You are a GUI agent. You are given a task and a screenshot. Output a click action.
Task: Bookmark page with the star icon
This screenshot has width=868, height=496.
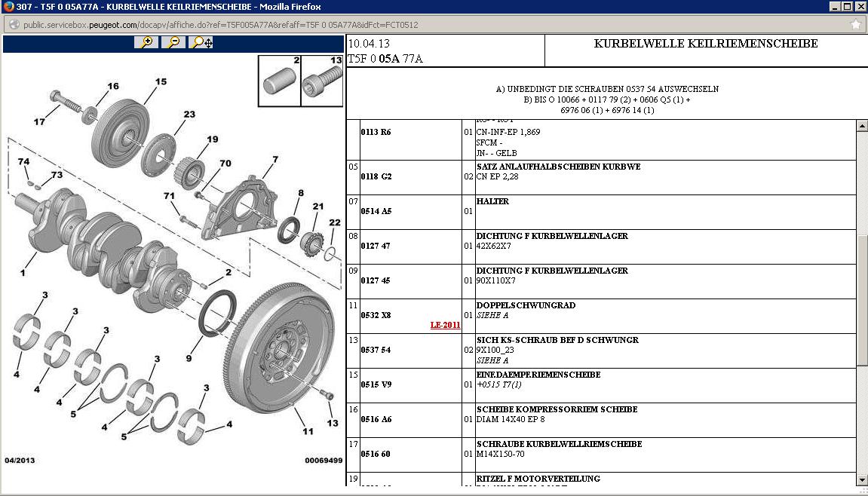pos(856,24)
